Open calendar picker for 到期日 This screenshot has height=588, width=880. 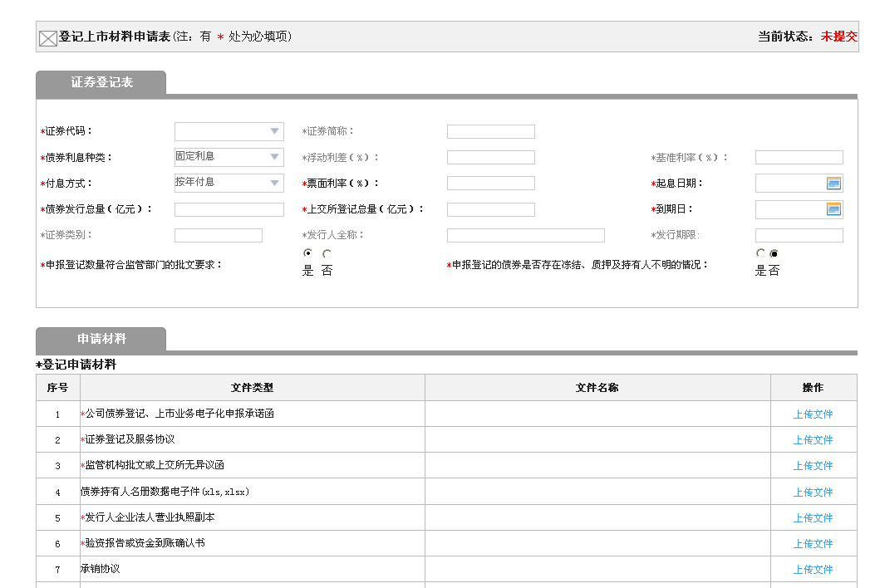click(x=833, y=209)
